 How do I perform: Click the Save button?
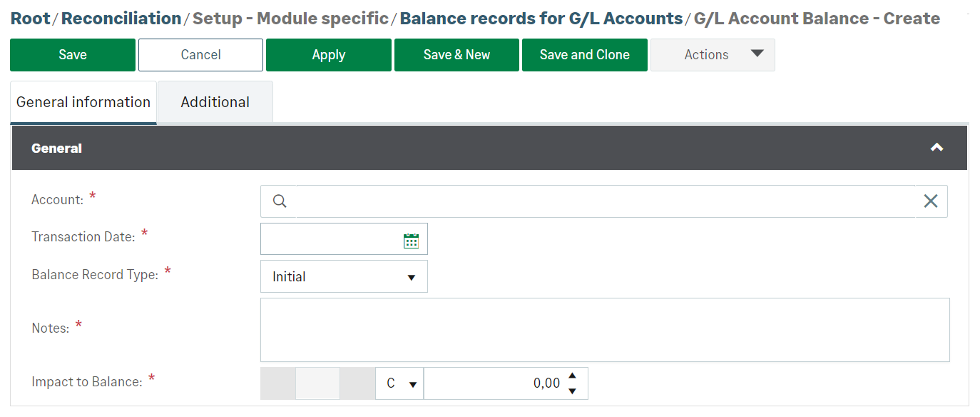click(x=72, y=55)
